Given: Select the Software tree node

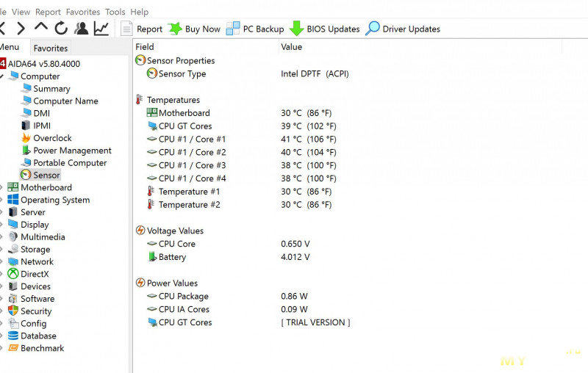Looking at the screenshot, I should pos(37,299).
